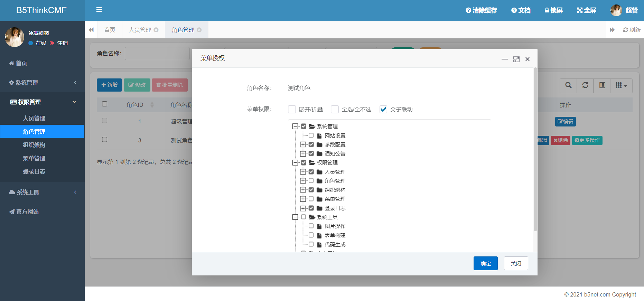
Task: Expand 系统工具 sidebar menu
Action: click(x=42, y=192)
